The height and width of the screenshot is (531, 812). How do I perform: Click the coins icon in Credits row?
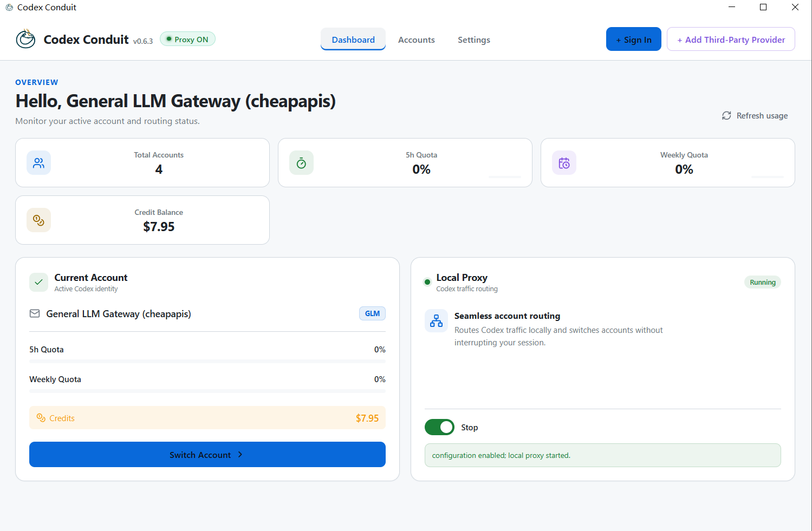[41, 418]
